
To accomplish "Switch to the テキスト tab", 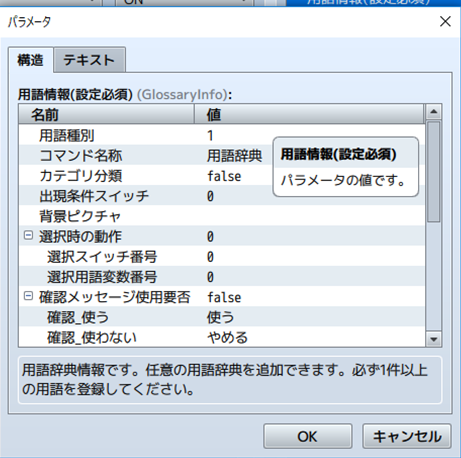I will click(x=89, y=60).
